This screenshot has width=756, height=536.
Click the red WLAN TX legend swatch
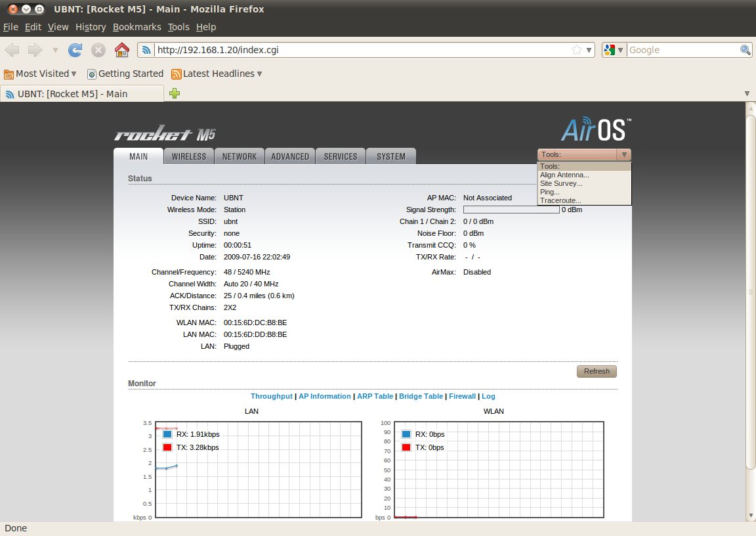pyautogui.click(x=406, y=447)
